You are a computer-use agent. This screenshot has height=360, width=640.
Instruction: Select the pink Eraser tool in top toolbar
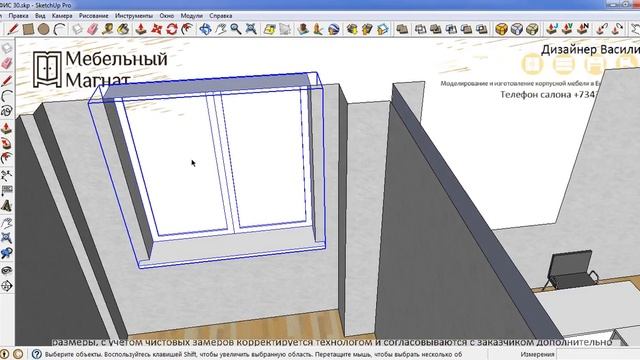[93, 29]
